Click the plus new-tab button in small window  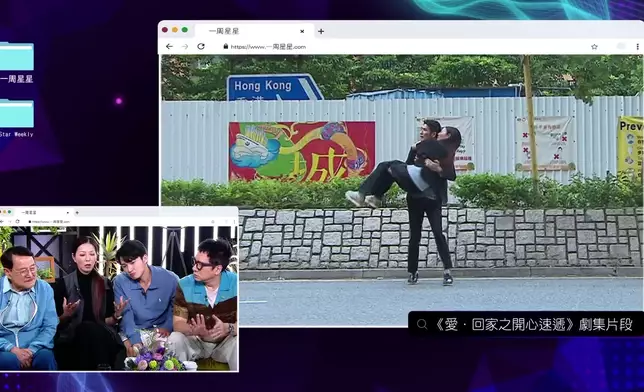pos(77,212)
